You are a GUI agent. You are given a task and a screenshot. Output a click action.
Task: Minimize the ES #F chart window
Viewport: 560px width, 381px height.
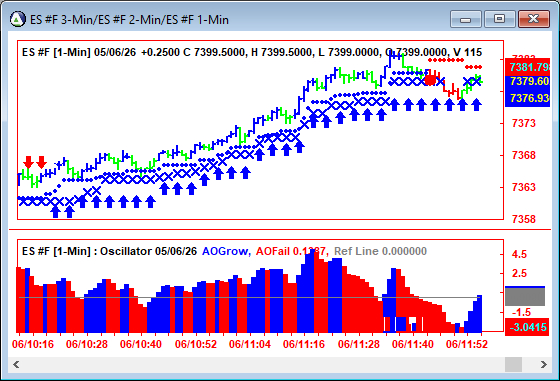pyautogui.click(x=465, y=19)
